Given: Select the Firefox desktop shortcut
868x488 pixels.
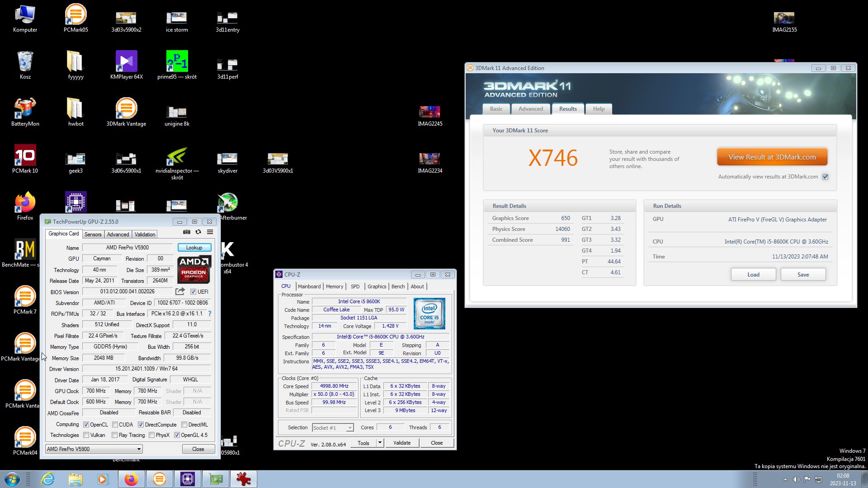Looking at the screenshot, I should (25, 206).
